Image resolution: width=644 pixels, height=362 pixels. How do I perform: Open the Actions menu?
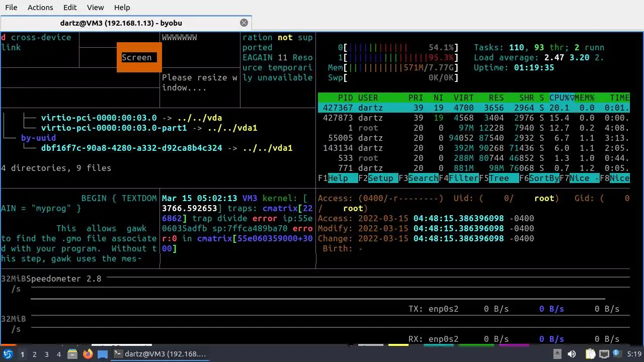40,8
